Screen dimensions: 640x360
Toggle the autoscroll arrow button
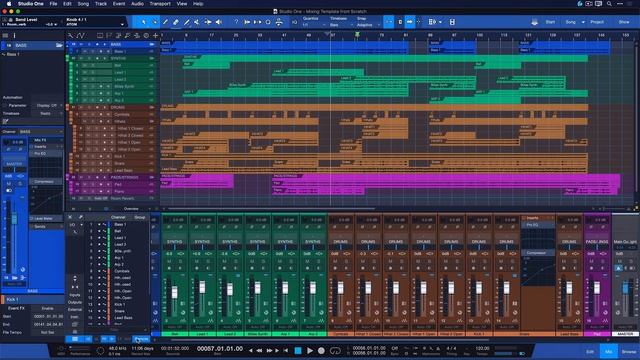[x=410, y=22]
